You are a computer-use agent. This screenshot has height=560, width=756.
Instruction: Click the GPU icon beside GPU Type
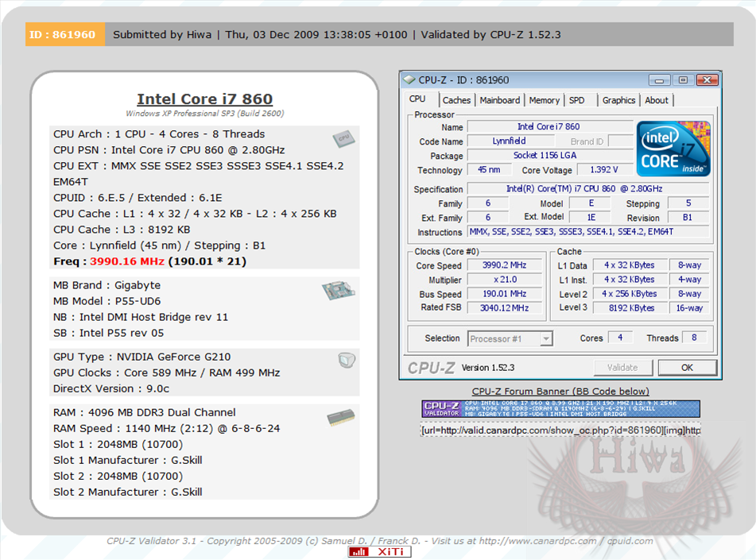347,360
